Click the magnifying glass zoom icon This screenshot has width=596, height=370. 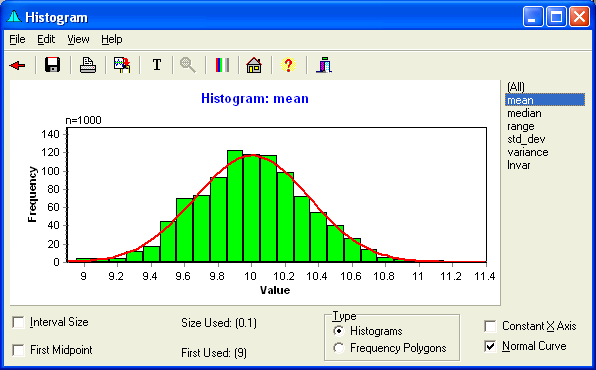(188, 65)
